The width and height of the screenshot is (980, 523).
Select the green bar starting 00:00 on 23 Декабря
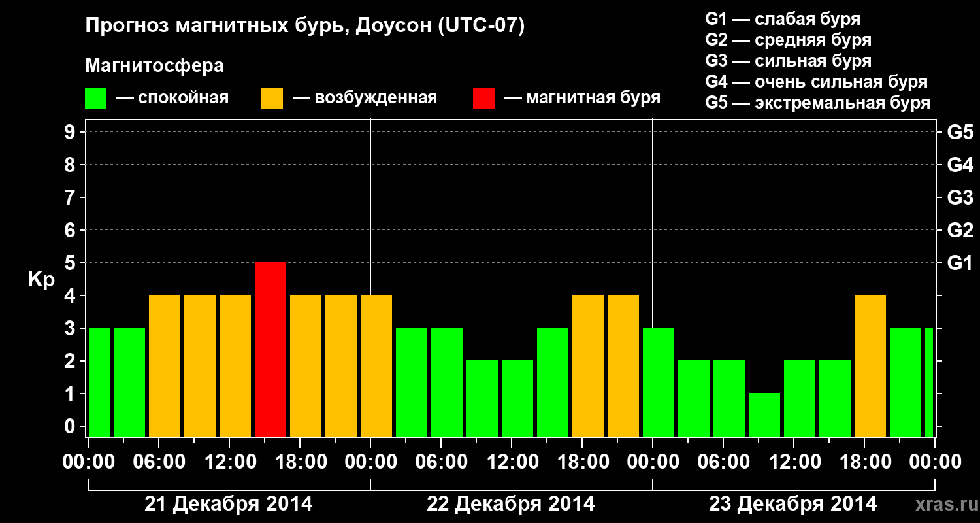point(659,382)
